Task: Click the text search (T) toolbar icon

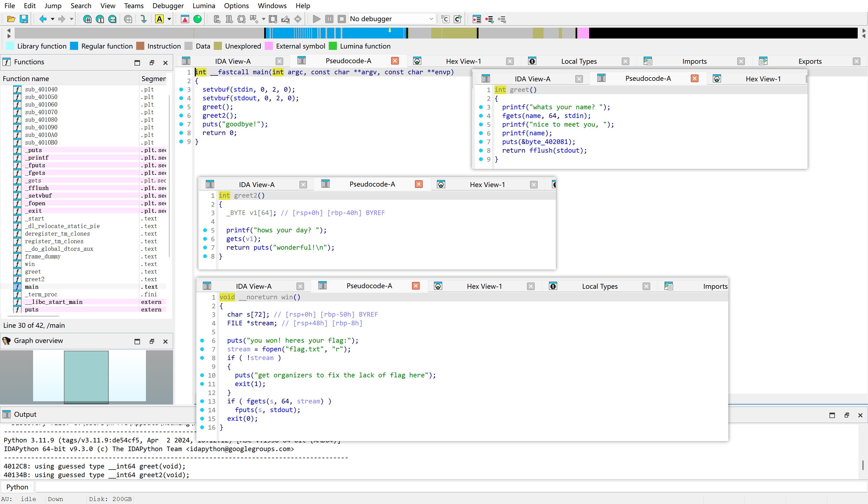Action: tap(100, 19)
